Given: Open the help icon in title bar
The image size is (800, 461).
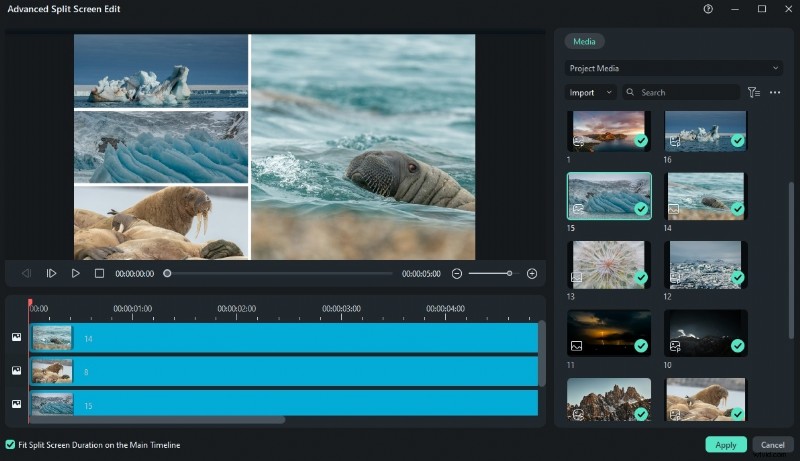Looking at the screenshot, I should (708, 9).
